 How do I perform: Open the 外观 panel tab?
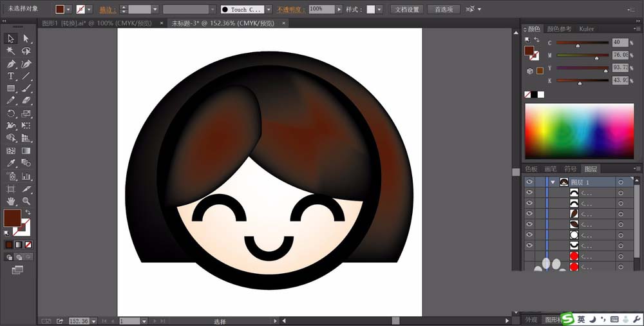point(531,320)
